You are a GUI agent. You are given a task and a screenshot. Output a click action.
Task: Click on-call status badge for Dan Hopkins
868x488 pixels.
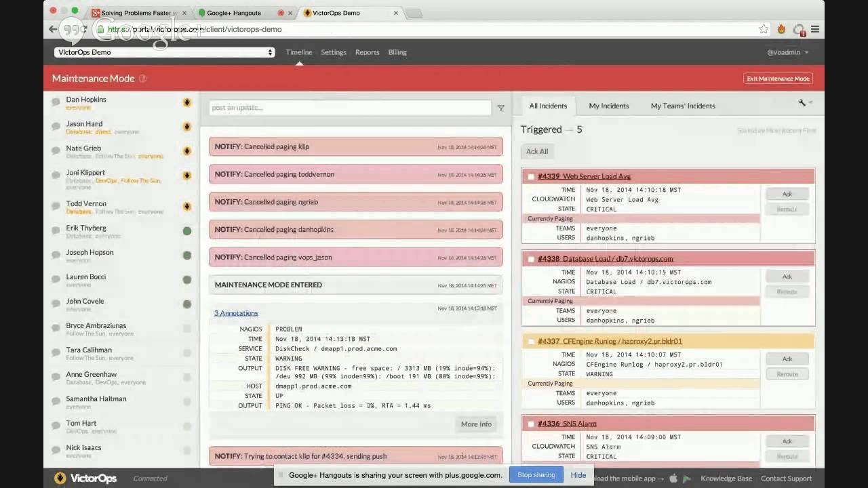coord(187,102)
